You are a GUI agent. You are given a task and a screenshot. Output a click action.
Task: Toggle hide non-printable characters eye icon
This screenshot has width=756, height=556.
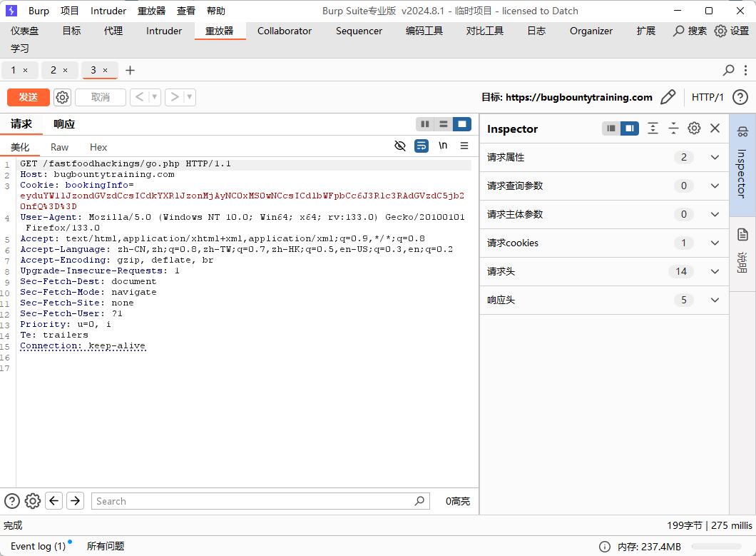pyautogui.click(x=399, y=146)
